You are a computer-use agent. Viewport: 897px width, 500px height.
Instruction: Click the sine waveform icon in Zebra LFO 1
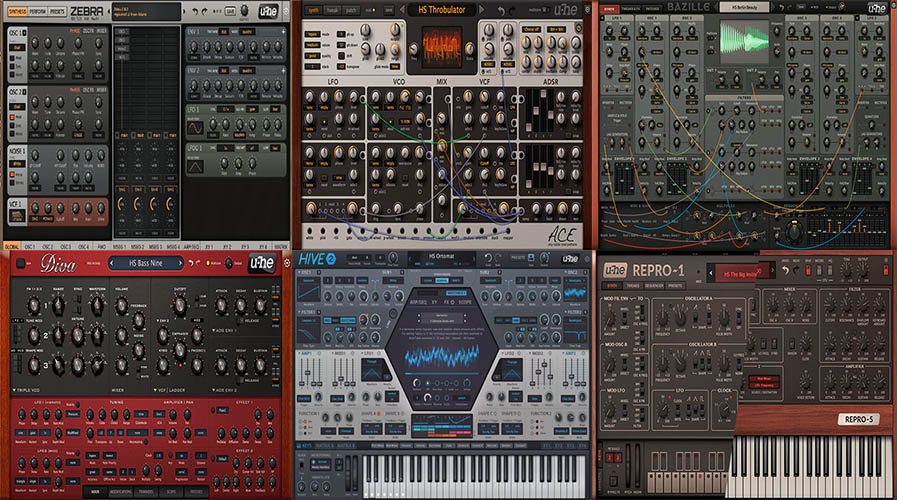(x=195, y=128)
